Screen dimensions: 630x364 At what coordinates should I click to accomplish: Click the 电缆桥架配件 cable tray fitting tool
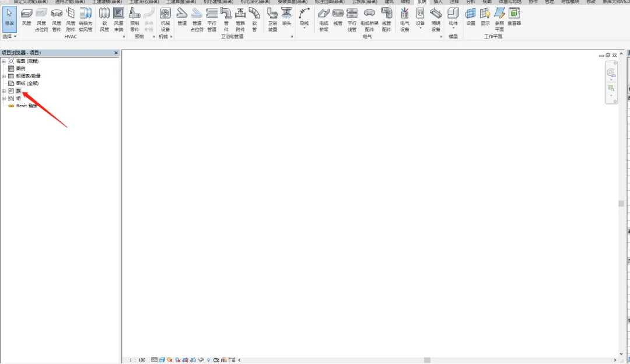[369, 20]
